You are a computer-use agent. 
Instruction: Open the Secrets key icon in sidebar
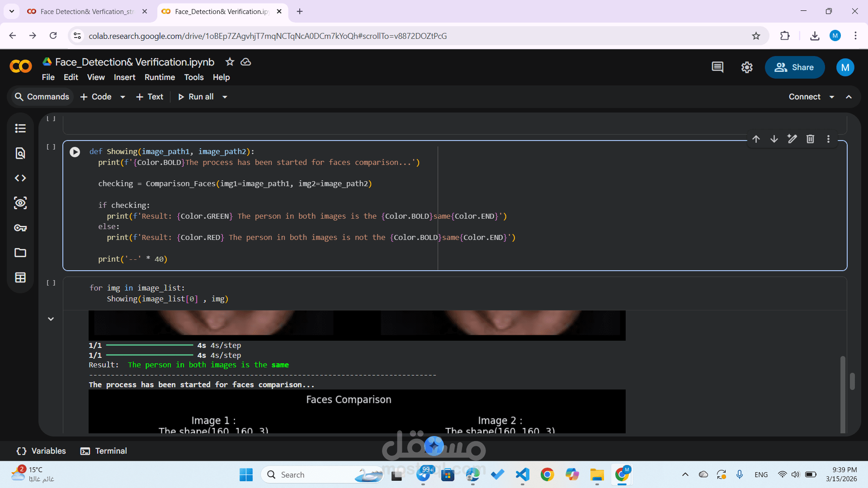(20, 228)
